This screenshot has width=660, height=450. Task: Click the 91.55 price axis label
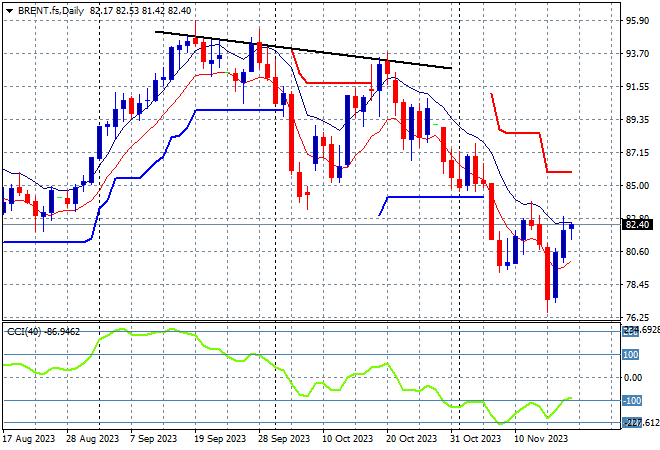pyautogui.click(x=637, y=87)
